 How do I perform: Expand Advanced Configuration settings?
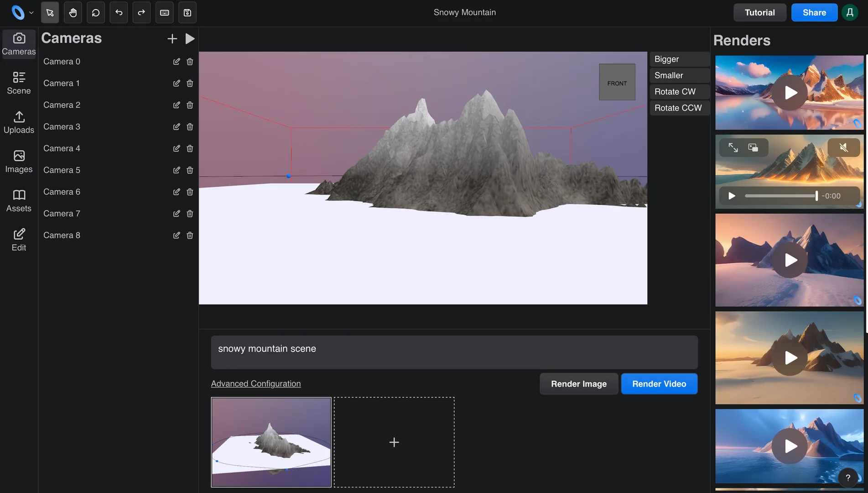tap(255, 384)
